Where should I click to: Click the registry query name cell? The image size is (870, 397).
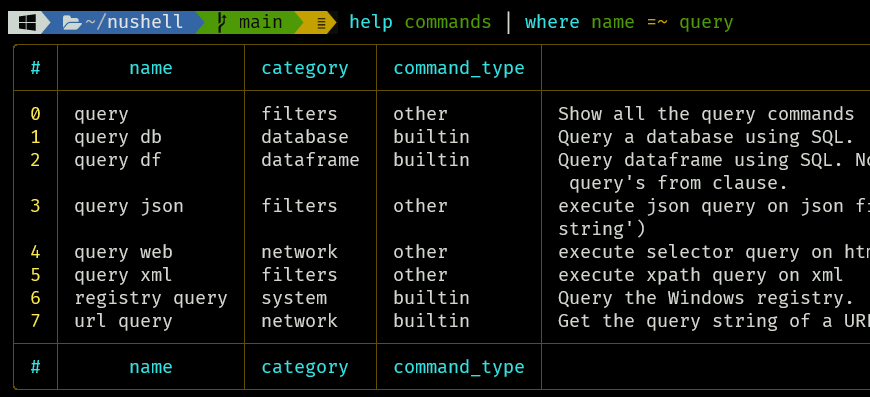coord(151,299)
